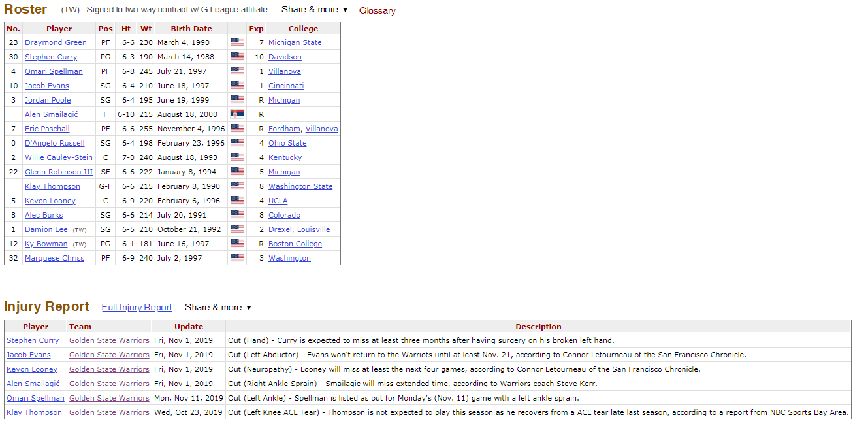Expand Share & more next to Roster heading
Screen dimensions: 868x426
314,10
